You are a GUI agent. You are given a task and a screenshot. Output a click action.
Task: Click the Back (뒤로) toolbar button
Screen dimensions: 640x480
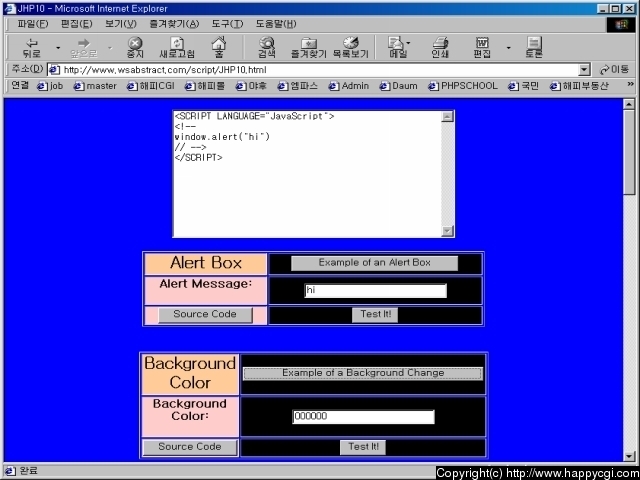click(31, 48)
